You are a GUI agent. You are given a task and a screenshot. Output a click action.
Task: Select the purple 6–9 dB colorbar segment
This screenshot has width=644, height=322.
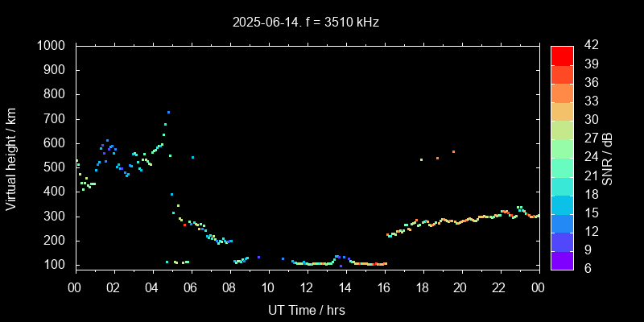(x=562, y=259)
